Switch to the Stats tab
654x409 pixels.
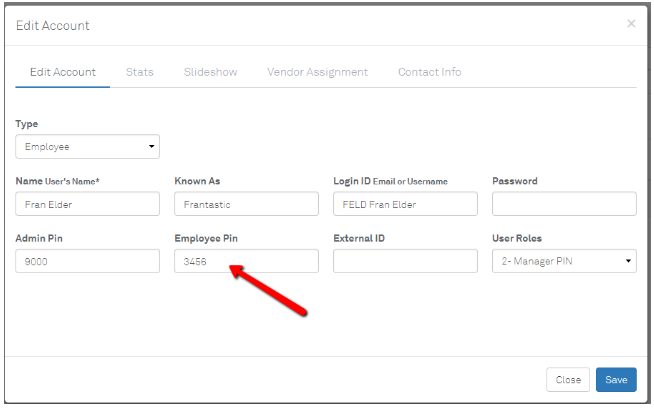pyautogui.click(x=140, y=72)
